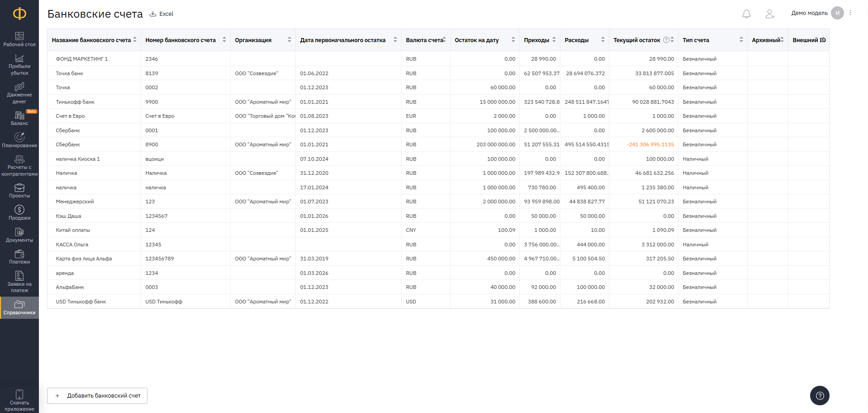Click КАССА Ольга account name
The width and height of the screenshot is (868, 413).
point(72,245)
